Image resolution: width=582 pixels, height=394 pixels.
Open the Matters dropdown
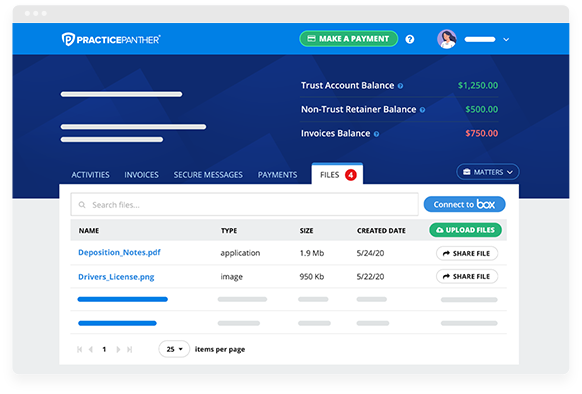pyautogui.click(x=488, y=172)
